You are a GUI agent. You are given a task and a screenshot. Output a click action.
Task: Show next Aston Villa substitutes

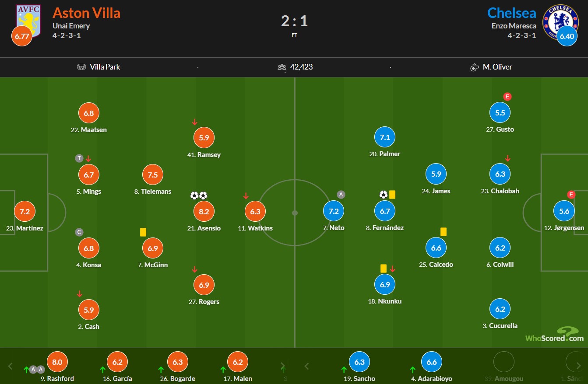pyautogui.click(x=283, y=366)
